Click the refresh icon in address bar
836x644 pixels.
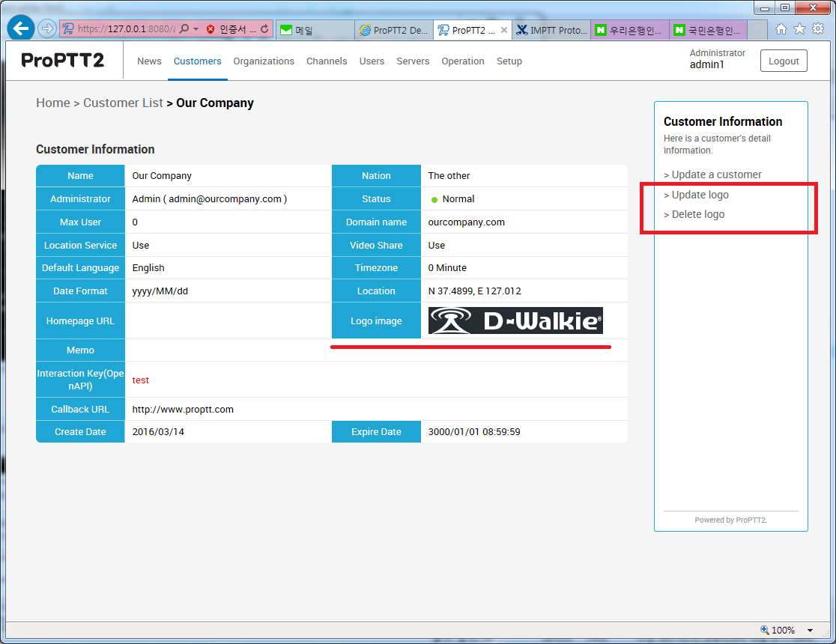click(x=264, y=29)
